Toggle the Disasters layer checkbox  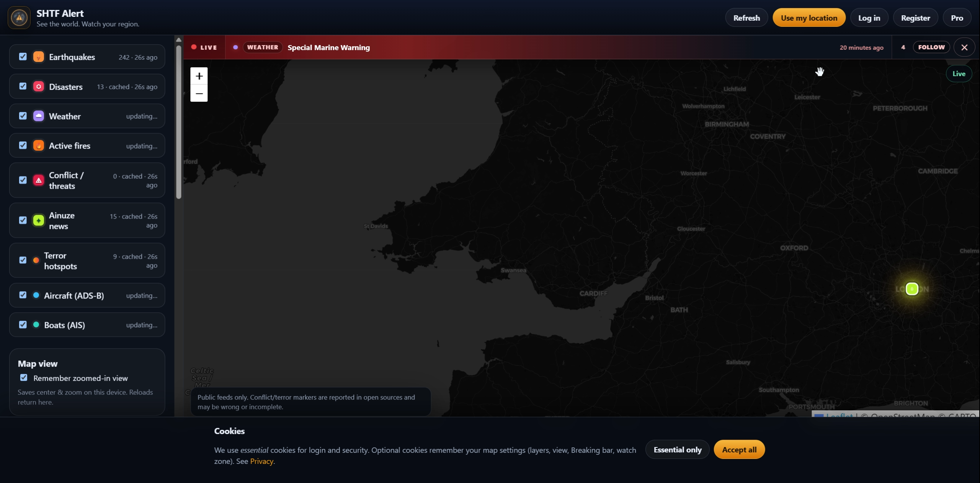tap(23, 86)
